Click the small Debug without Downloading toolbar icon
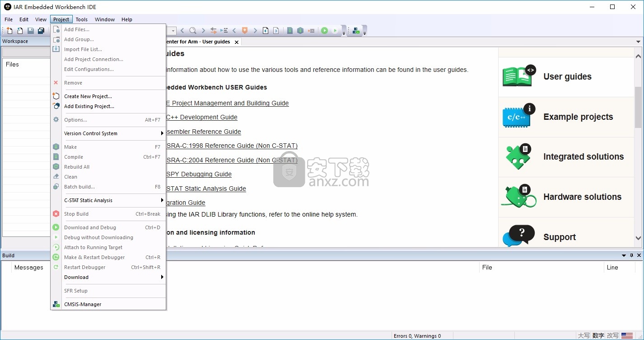 click(x=335, y=31)
